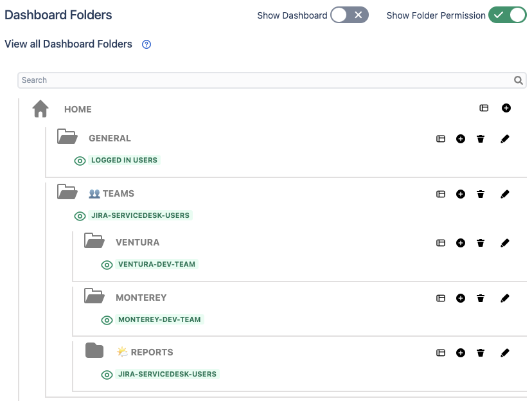This screenshot has width=532, height=401.
Task: Open dashboard list icon for REPORTS folder
Action: (441, 353)
